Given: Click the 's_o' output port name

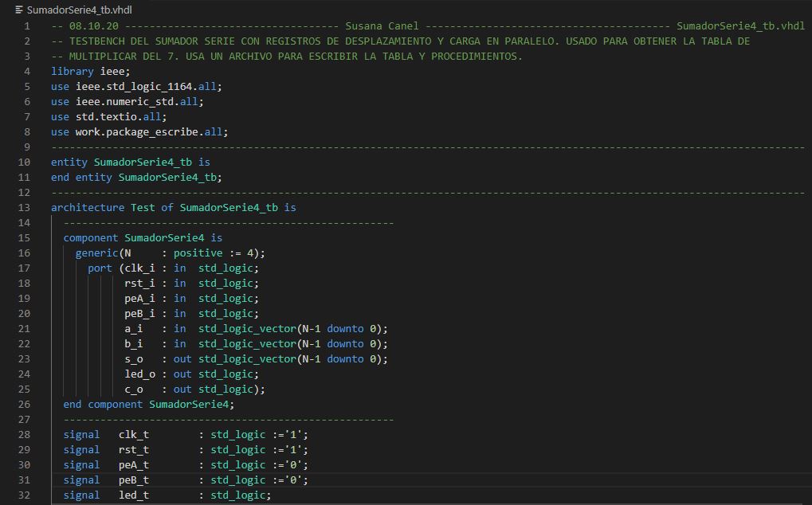Looking at the screenshot, I should pos(133,358).
